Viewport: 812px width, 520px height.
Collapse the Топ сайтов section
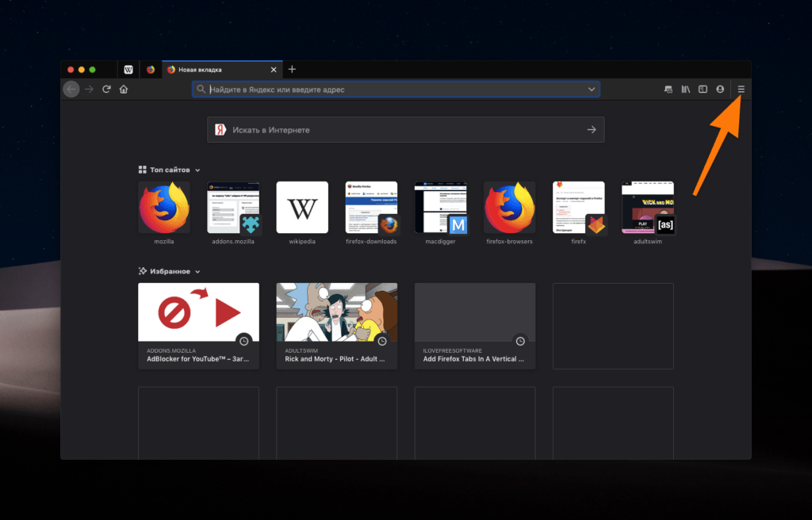pyautogui.click(x=197, y=170)
